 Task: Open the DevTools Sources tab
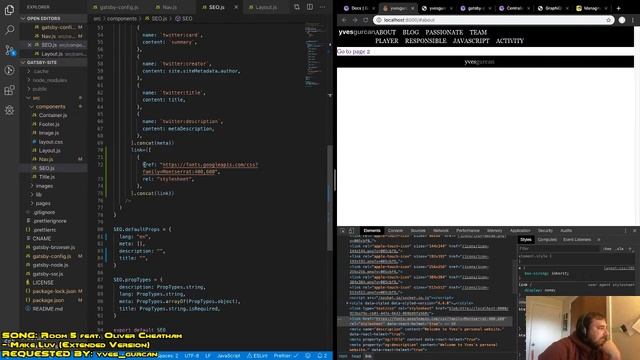click(x=418, y=231)
